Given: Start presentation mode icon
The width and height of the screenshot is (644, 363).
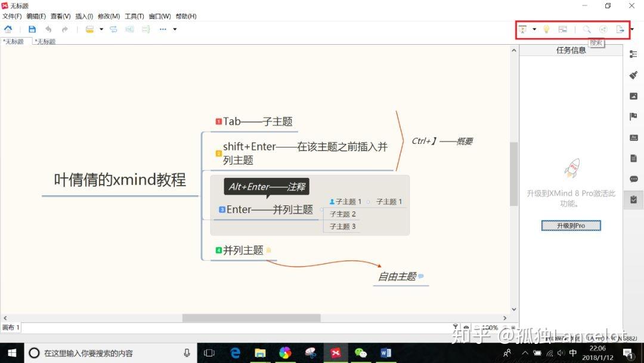Looking at the screenshot, I should point(522,29).
